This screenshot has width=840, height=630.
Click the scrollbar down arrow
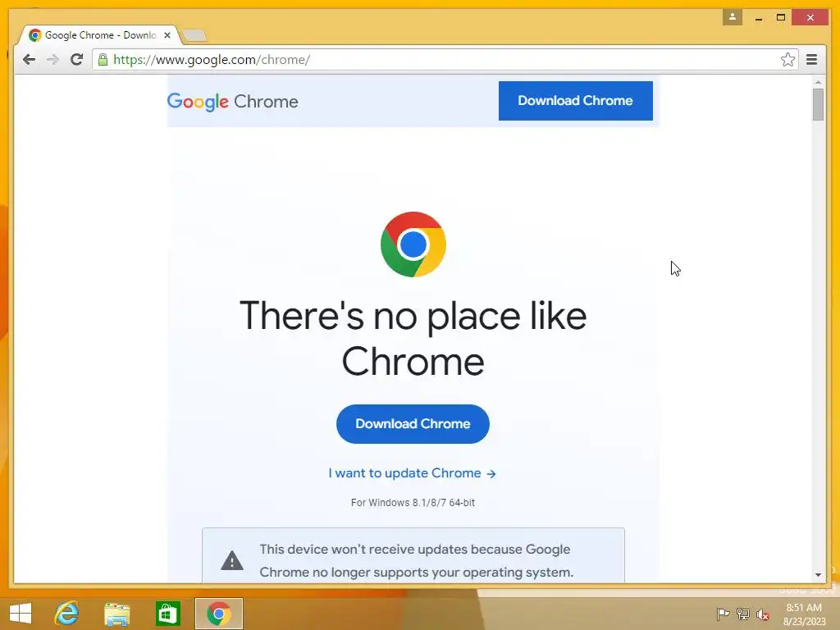(818, 575)
